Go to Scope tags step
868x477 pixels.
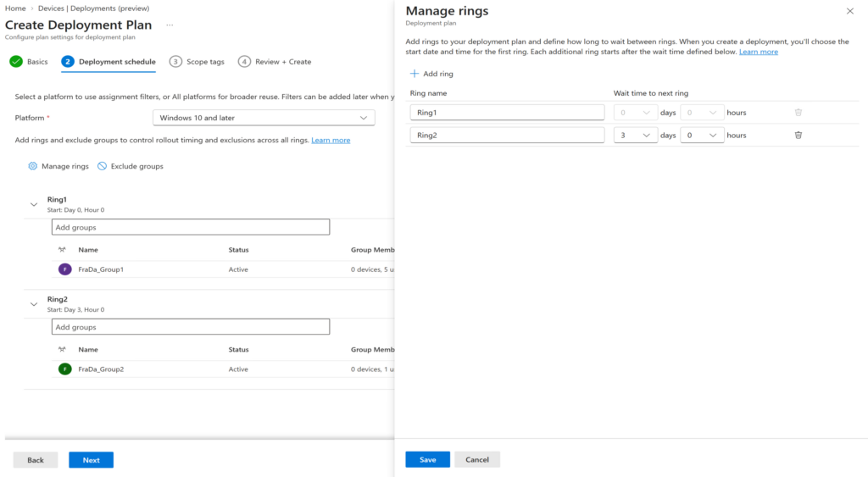click(197, 61)
